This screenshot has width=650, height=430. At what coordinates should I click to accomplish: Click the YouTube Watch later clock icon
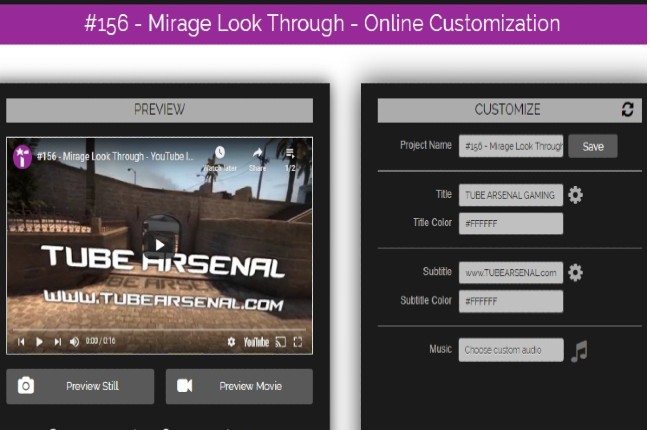[x=219, y=154]
